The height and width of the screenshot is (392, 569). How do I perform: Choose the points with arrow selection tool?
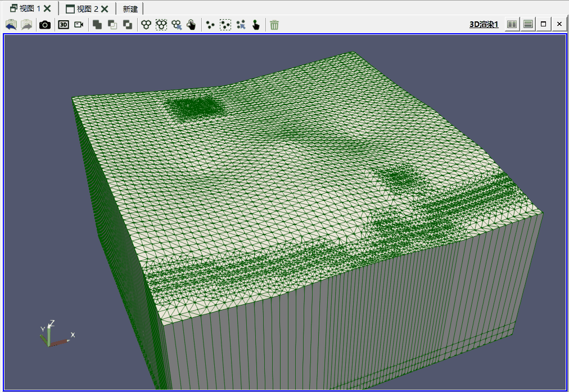click(241, 25)
